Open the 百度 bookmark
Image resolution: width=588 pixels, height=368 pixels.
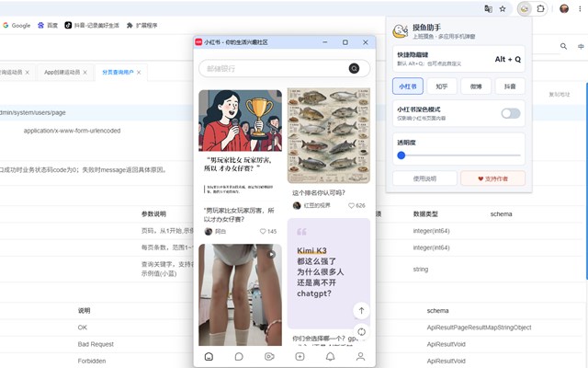(48, 25)
